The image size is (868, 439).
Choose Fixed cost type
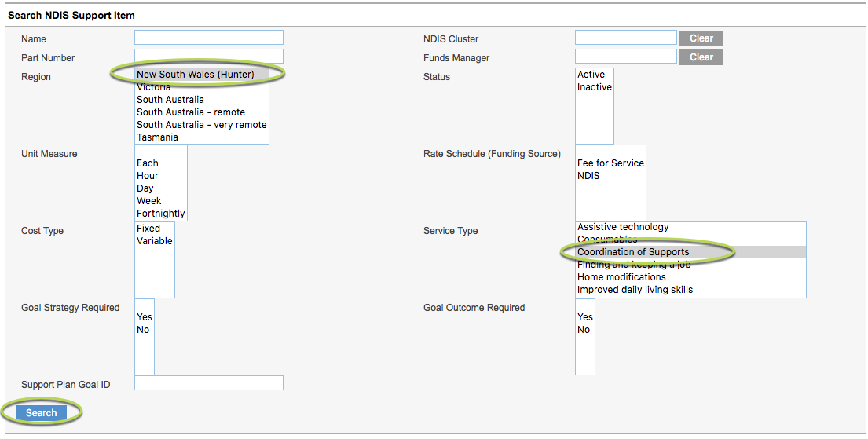[x=155, y=228]
